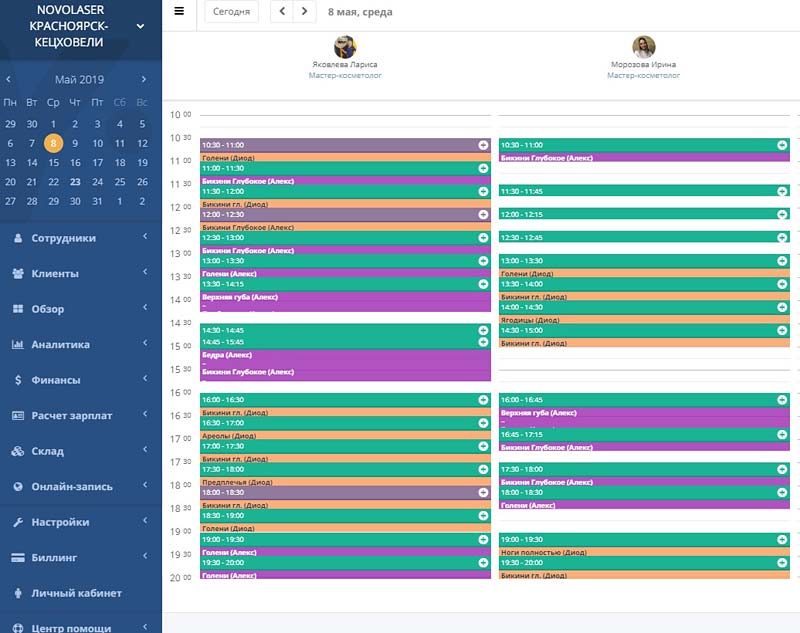800x633 pixels.
Task: Click the hamburger menu icon
Action: pyautogui.click(x=179, y=12)
